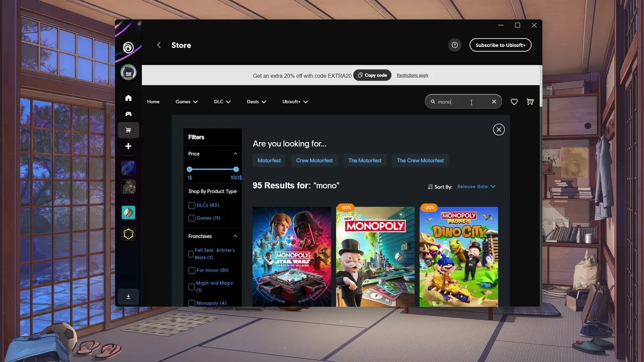Open the dice game shortcut in sidebar

click(128, 213)
